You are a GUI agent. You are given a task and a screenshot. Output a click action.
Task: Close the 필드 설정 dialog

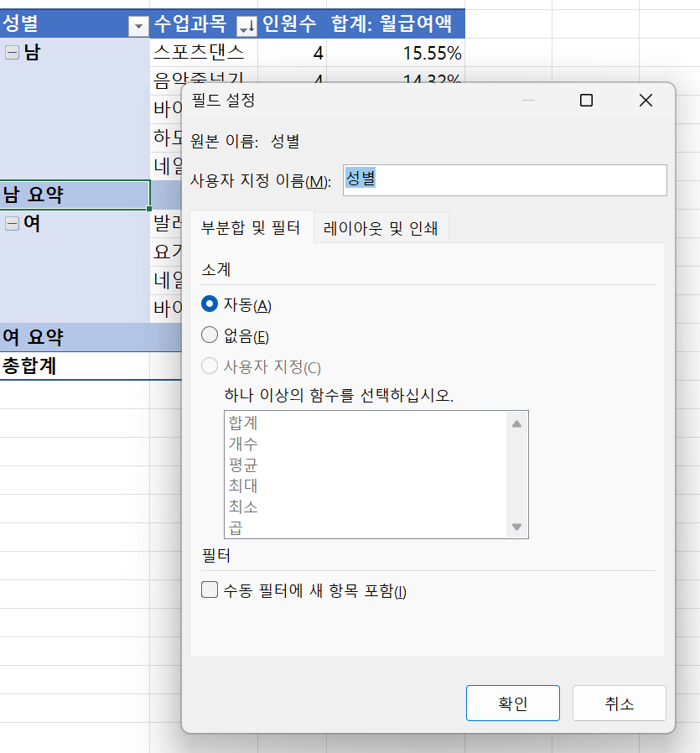(x=645, y=101)
